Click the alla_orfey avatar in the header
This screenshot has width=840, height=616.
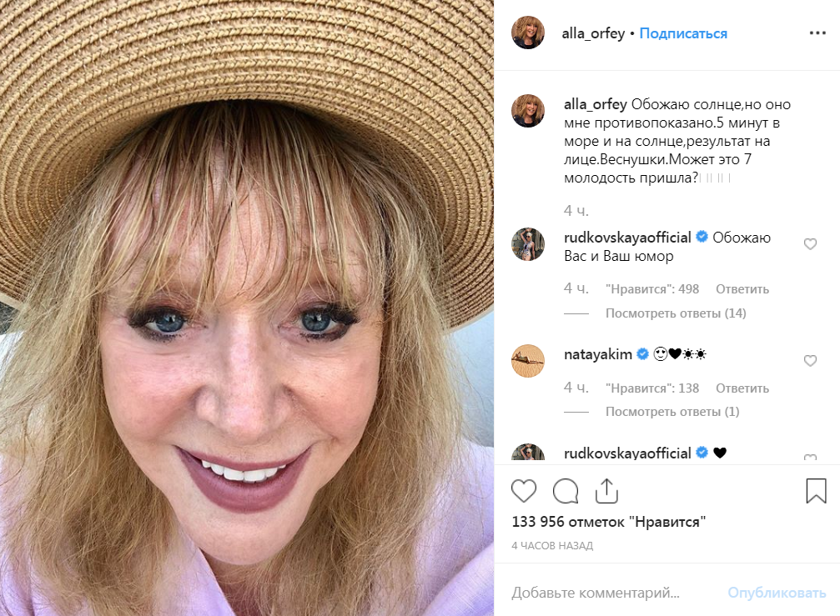point(528,33)
